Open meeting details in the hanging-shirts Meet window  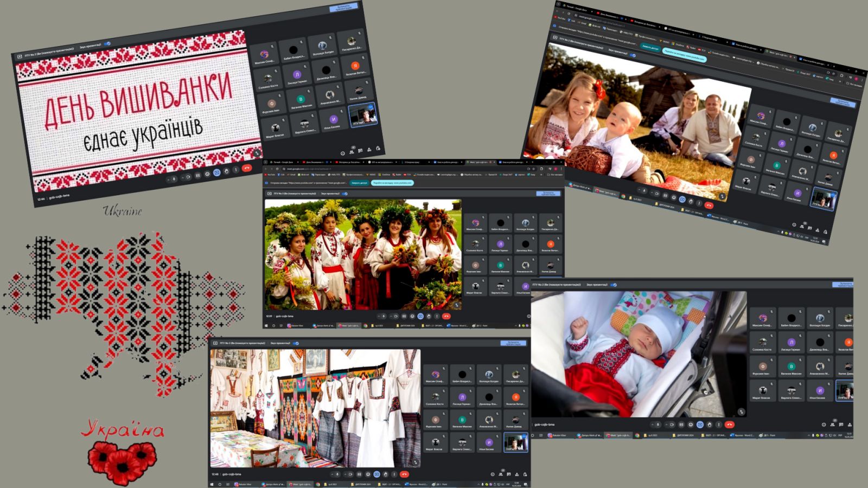pos(493,474)
